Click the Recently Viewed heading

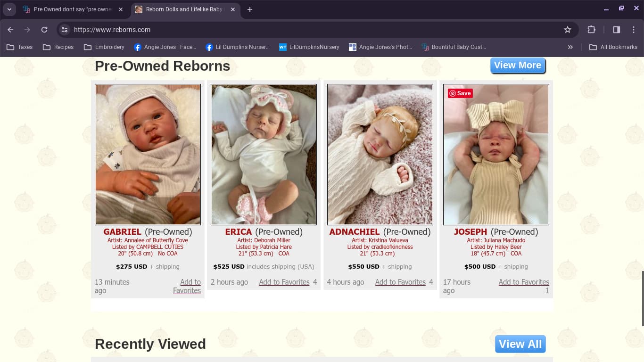(x=150, y=344)
